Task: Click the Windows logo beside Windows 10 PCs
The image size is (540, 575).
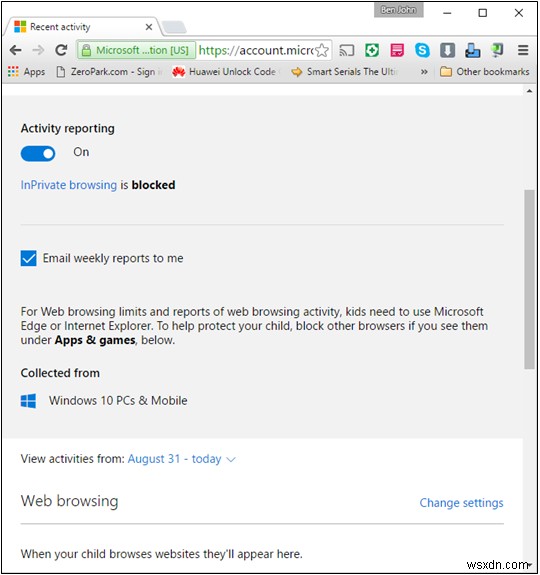Action: click(28, 401)
